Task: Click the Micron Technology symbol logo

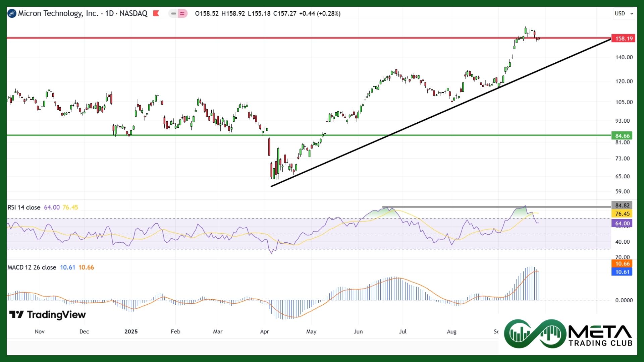Action: [x=12, y=14]
